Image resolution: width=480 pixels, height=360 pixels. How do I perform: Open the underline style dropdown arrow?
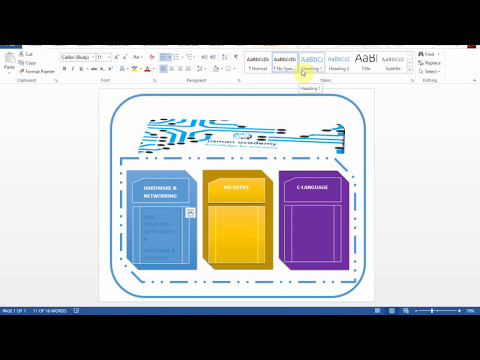click(87, 69)
